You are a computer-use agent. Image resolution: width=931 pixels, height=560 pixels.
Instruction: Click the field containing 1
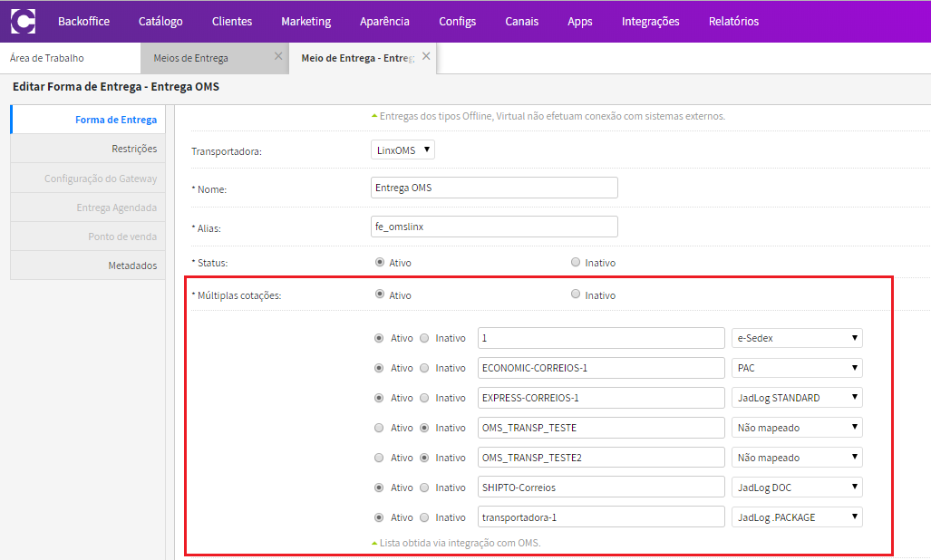pyautogui.click(x=601, y=338)
